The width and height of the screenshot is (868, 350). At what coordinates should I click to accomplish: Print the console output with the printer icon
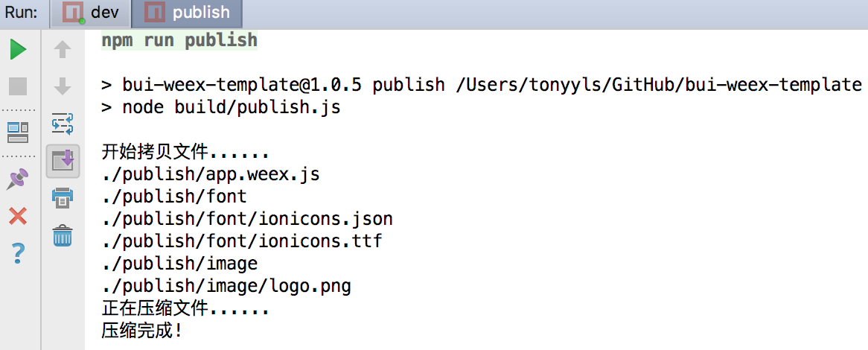click(63, 198)
